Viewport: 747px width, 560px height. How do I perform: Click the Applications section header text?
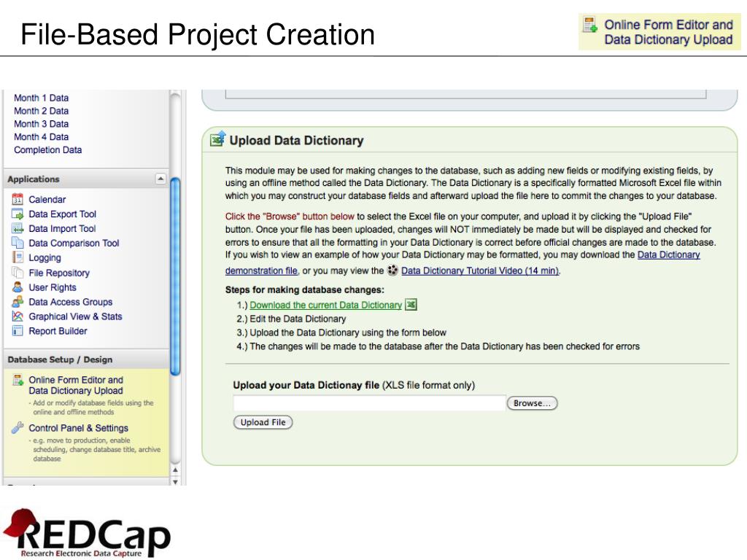click(x=34, y=179)
